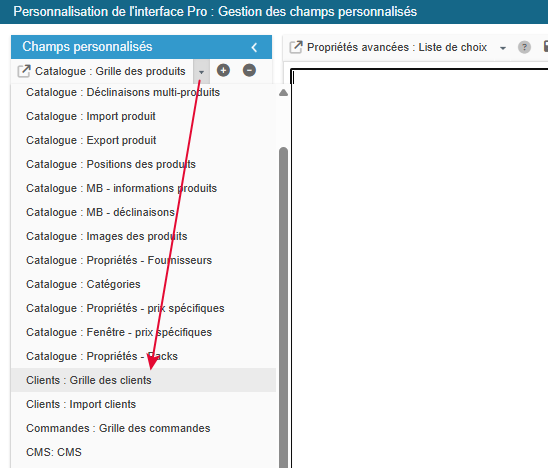Click the help question mark icon

[x=524, y=47]
